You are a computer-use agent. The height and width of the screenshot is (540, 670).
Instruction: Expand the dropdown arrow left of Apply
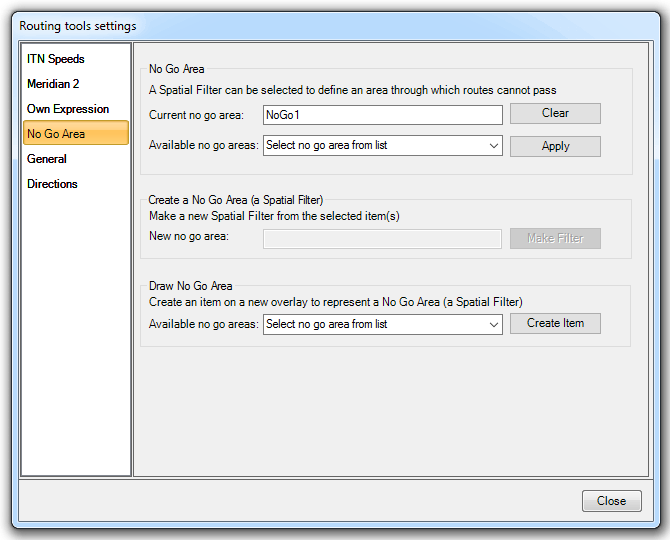coord(494,146)
